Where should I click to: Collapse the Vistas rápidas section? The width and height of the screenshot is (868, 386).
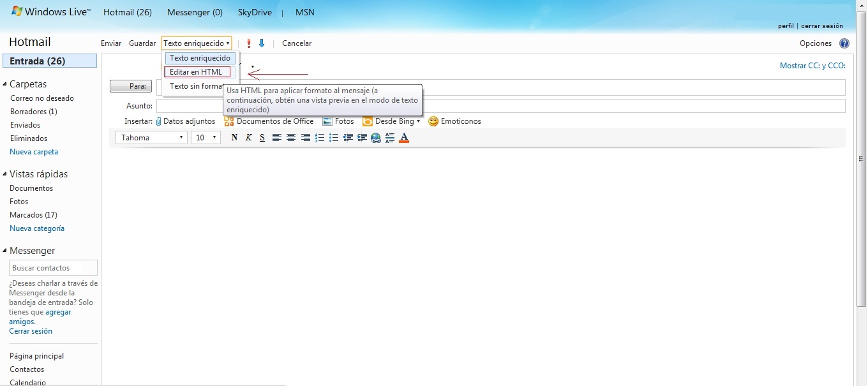pyautogui.click(x=5, y=174)
